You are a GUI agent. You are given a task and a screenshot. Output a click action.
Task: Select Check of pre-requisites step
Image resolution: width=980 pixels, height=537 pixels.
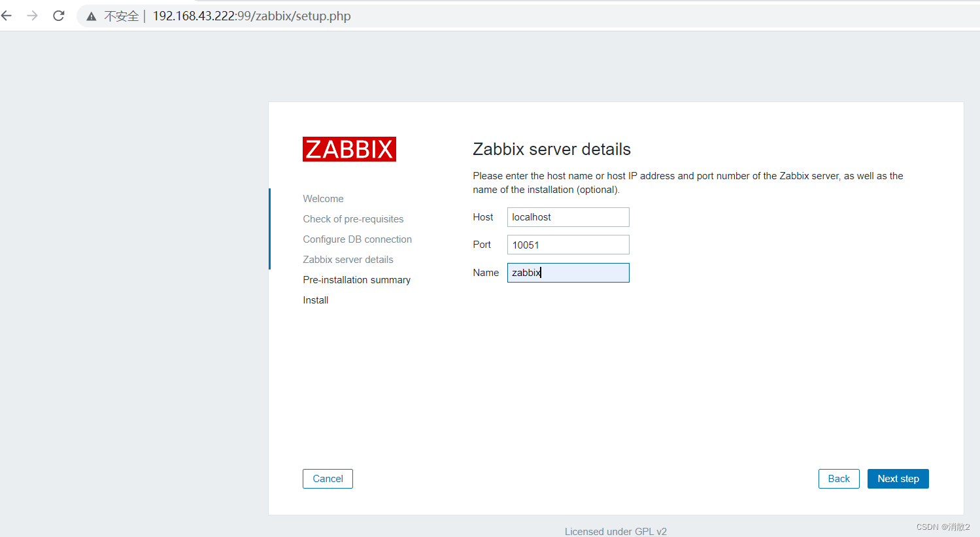point(353,219)
